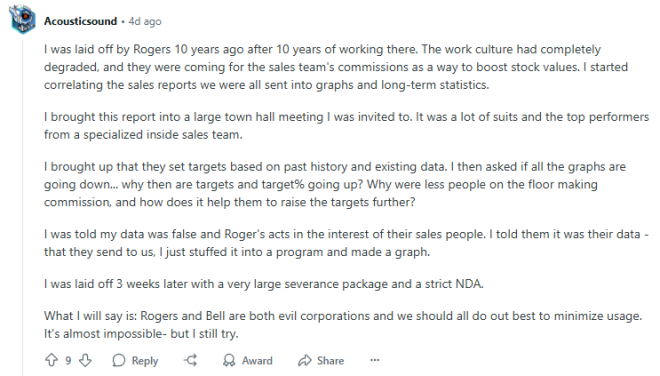Open the three-dot more options menu
The image size is (660, 376).
(375, 360)
